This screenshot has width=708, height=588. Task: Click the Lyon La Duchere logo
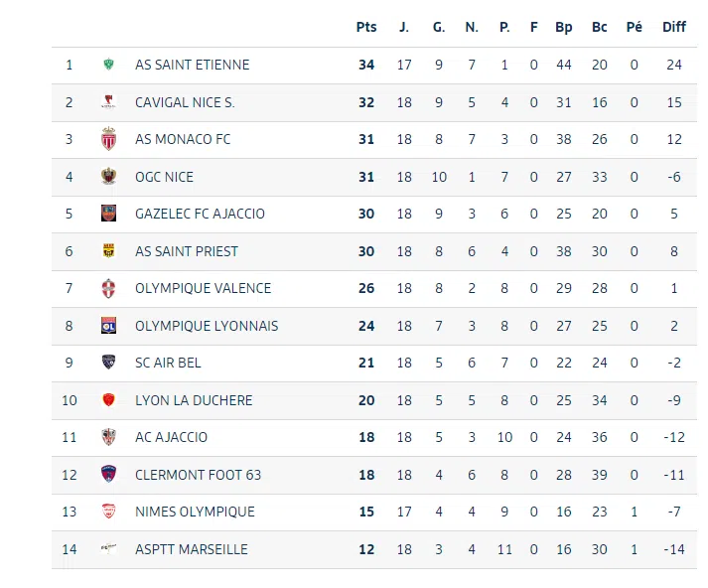click(x=109, y=400)
